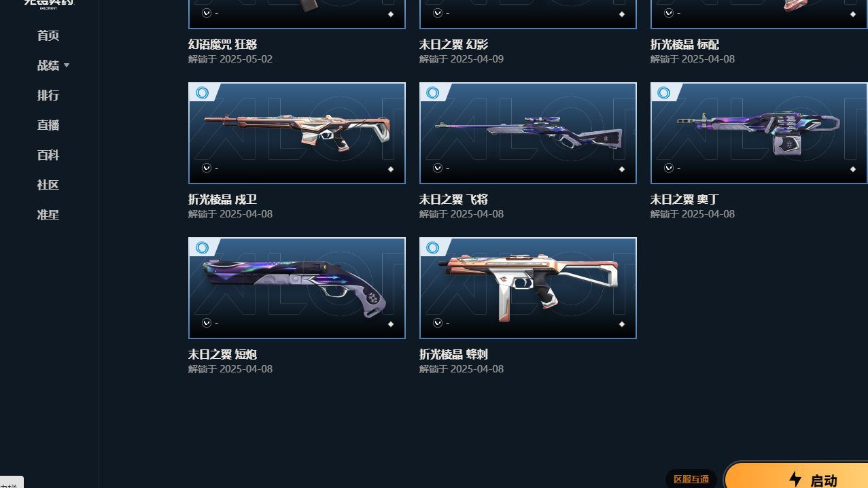Open the 折光棱晶 蜂刺 weapon thumbnail

[528, 288]
